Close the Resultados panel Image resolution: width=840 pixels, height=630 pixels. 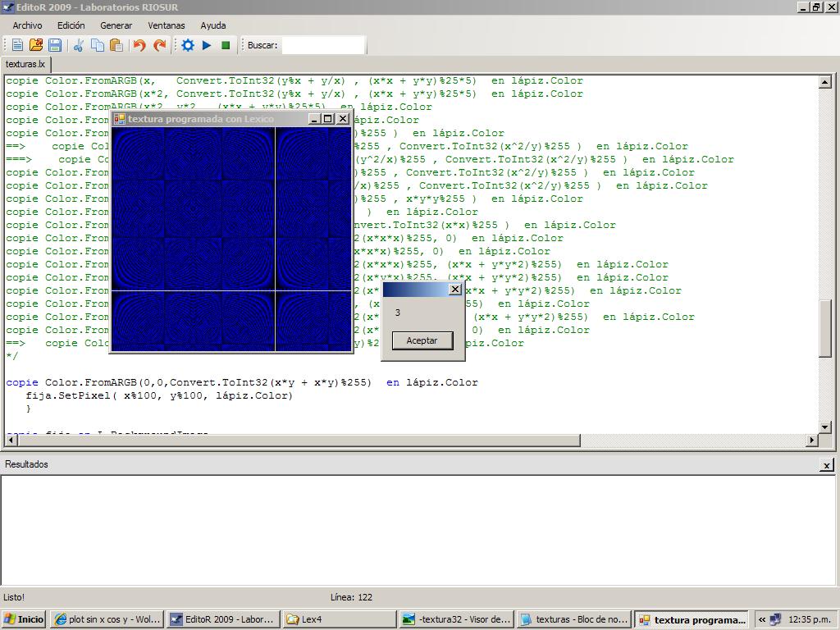[826, 465]
